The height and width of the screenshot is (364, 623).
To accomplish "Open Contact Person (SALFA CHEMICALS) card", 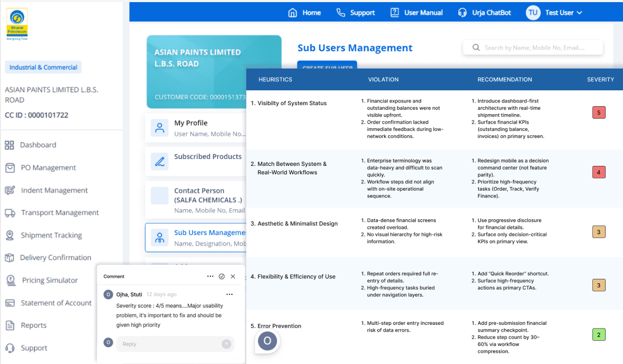I will (x=196, y=200).
